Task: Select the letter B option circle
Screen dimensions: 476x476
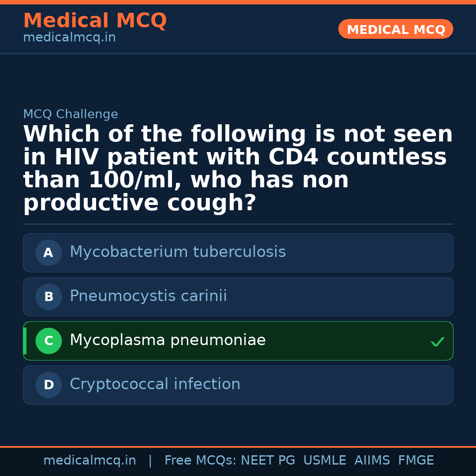Action: click(48, 297)
